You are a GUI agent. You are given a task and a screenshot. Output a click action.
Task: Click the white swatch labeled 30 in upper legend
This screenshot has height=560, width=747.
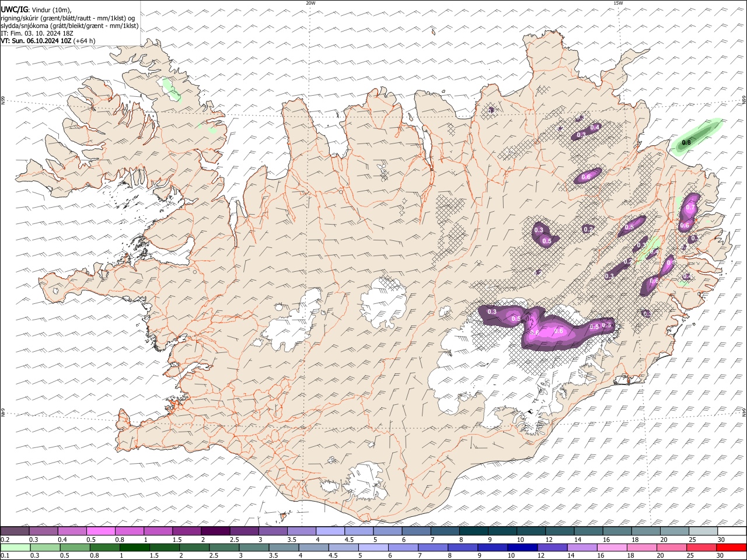[x=732, y=531]
